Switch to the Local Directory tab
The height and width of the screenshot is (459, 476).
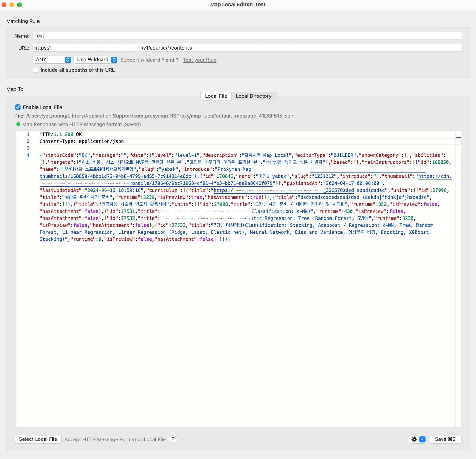tap(253, 96)
